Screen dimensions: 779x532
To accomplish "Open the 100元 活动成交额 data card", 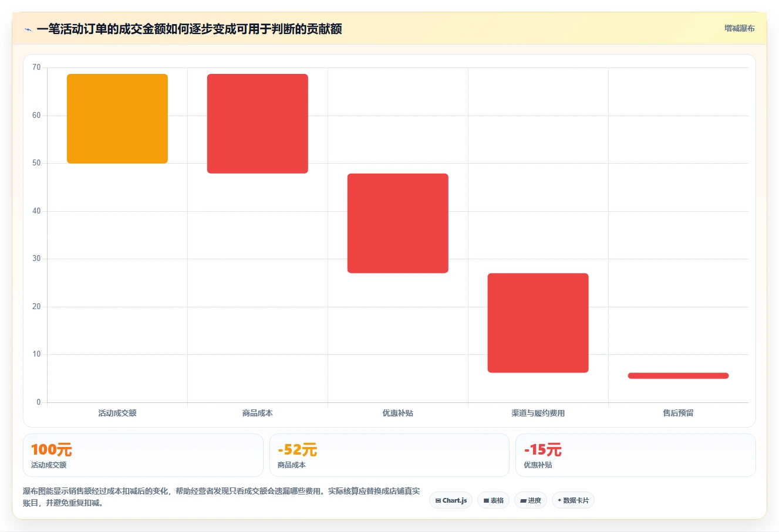I will 143,455.
